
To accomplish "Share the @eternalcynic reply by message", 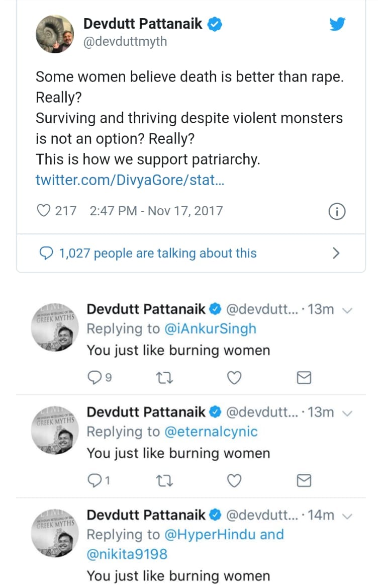I will (304, 481).
